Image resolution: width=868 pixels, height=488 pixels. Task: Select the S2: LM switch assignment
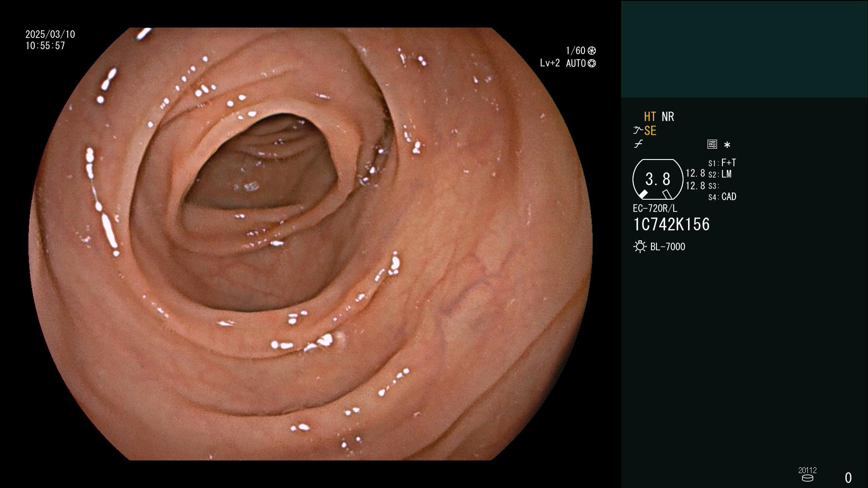(720, 174)
